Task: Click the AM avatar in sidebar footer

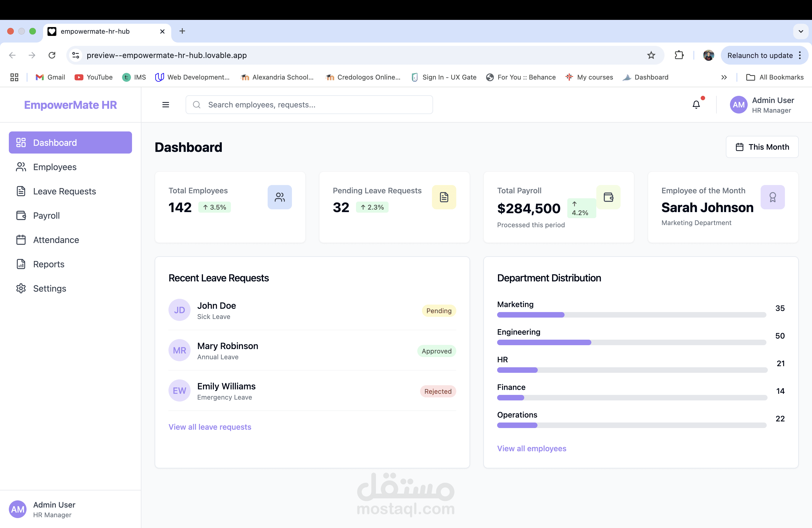Action: click(x=18, y=509)
